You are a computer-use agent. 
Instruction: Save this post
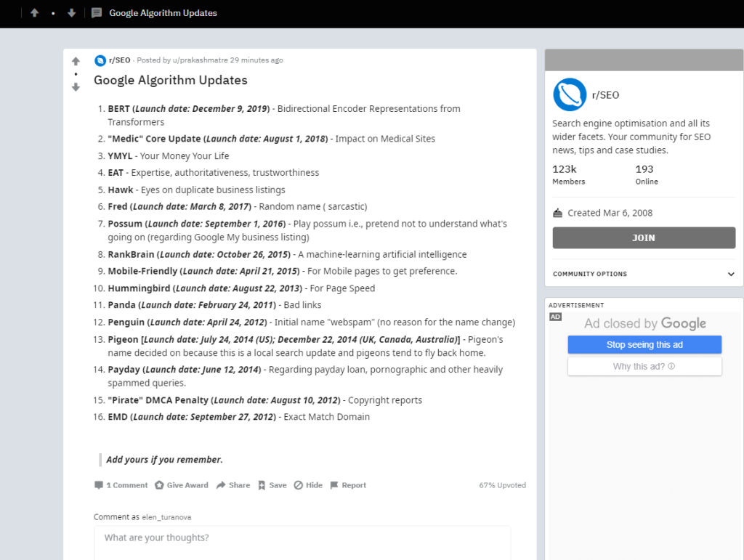click(272, 485)
